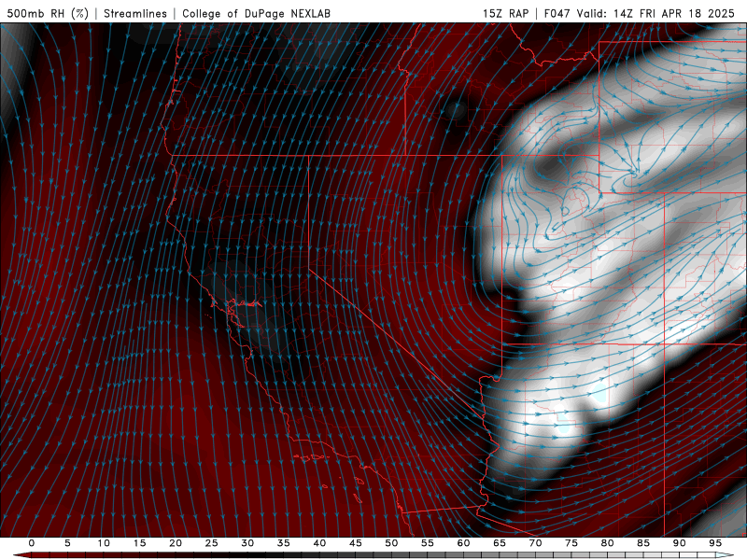Click the "35" value on the color scale
The height and width of the screenshot is (560, 747).
point(284,543)
